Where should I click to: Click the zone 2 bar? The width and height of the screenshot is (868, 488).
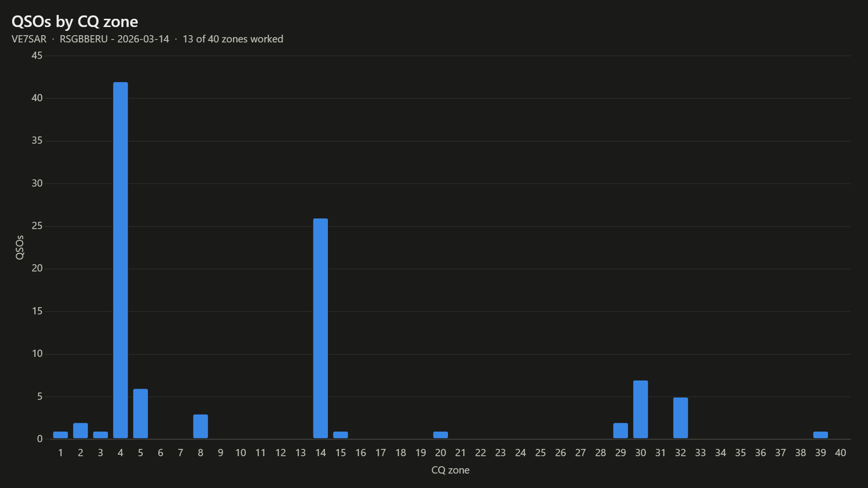pyautogui.click(x=81, y=431)
